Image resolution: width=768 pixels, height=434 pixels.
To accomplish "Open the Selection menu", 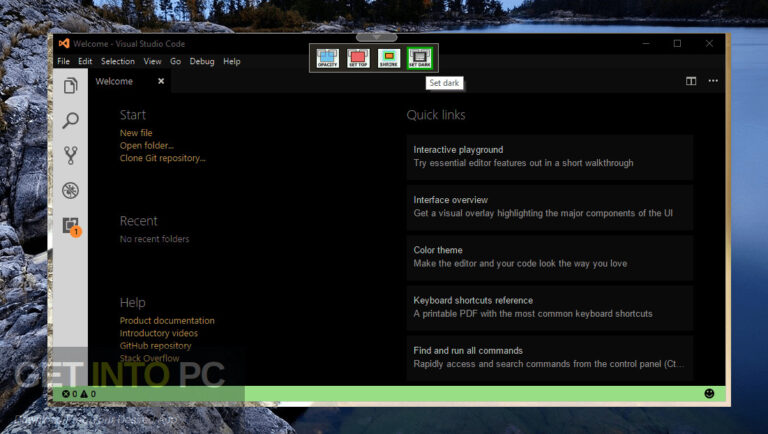I will 118,61.
